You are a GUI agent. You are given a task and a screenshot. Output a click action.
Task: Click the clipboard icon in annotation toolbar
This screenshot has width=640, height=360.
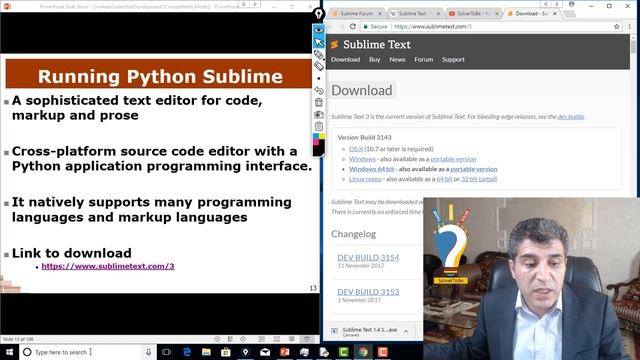pyautogui.click(x=318, y=126)
